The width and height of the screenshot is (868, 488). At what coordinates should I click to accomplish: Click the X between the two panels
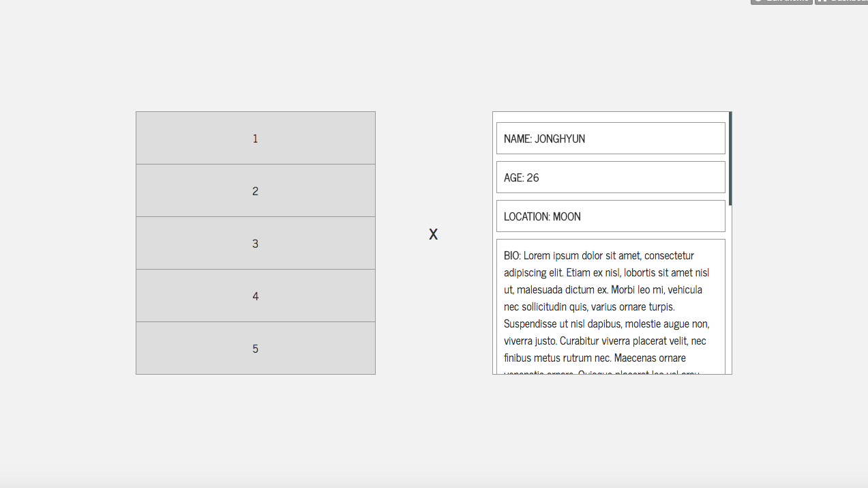(x=433, y=235)
